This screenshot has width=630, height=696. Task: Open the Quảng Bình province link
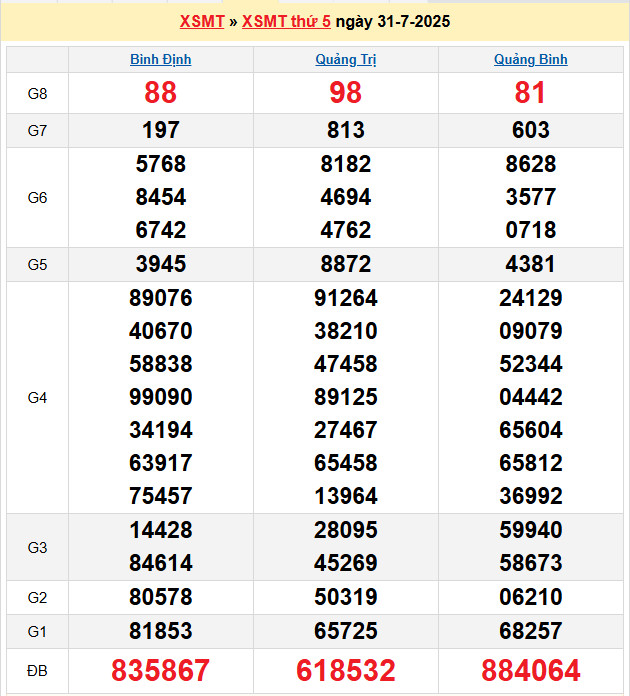[x=530, y=59]
